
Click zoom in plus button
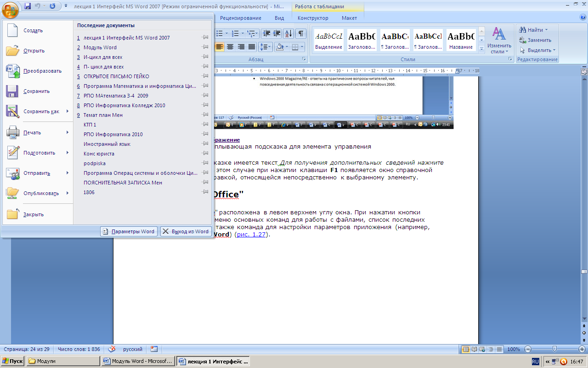[582, 349]
